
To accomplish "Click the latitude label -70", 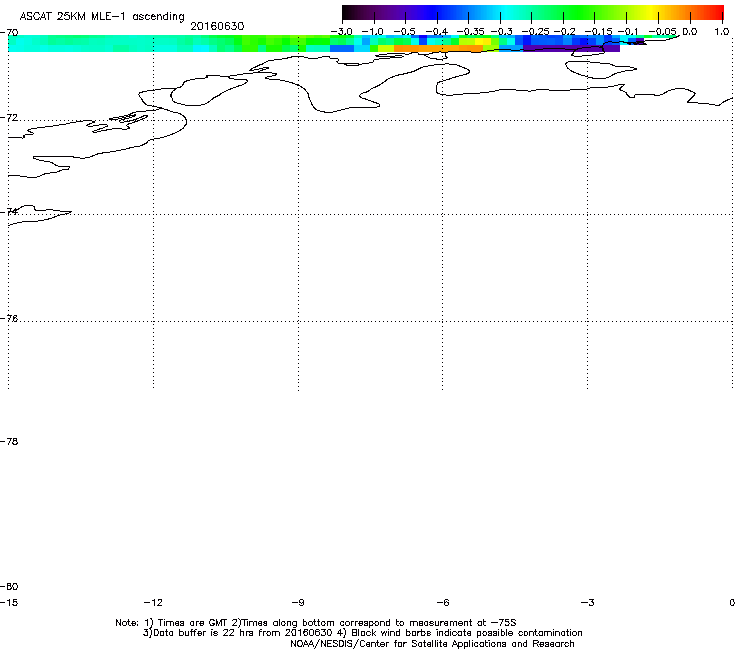I will point(9,33).
